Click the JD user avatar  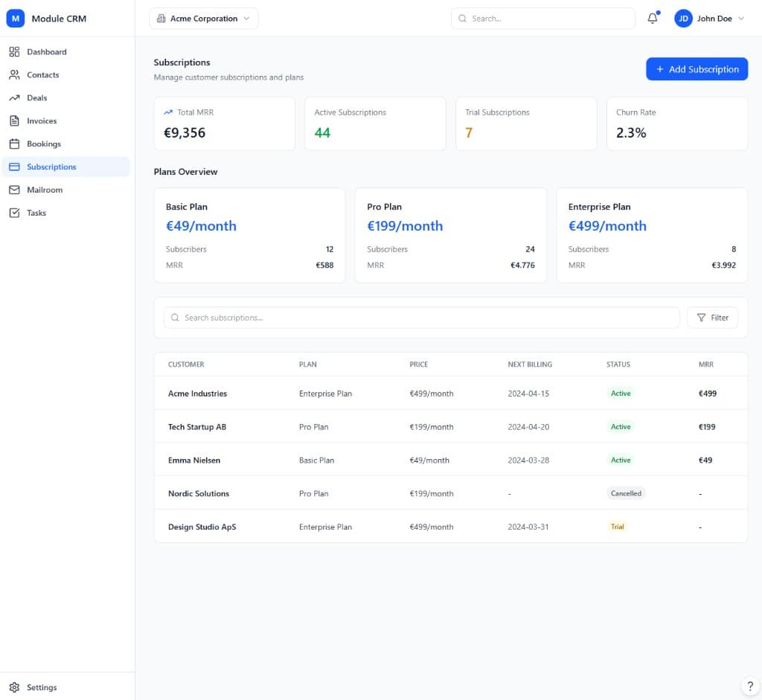point(683,19)
